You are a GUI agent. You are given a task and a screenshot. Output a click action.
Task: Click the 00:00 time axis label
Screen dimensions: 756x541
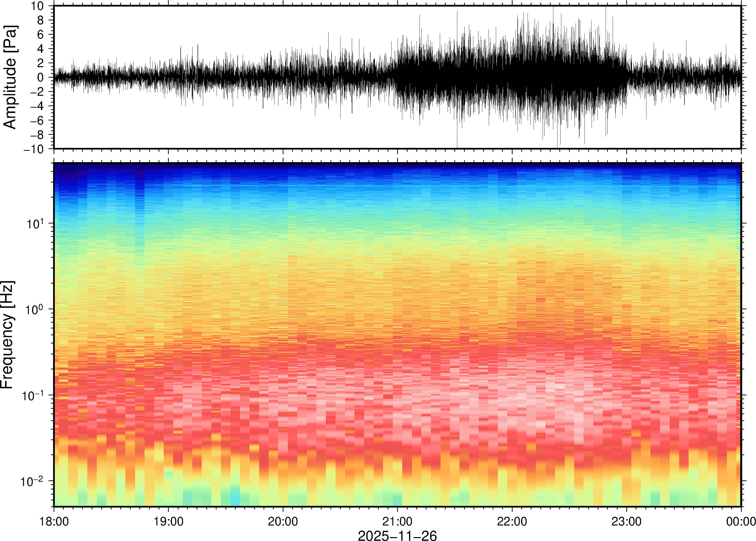pos(741,521)
